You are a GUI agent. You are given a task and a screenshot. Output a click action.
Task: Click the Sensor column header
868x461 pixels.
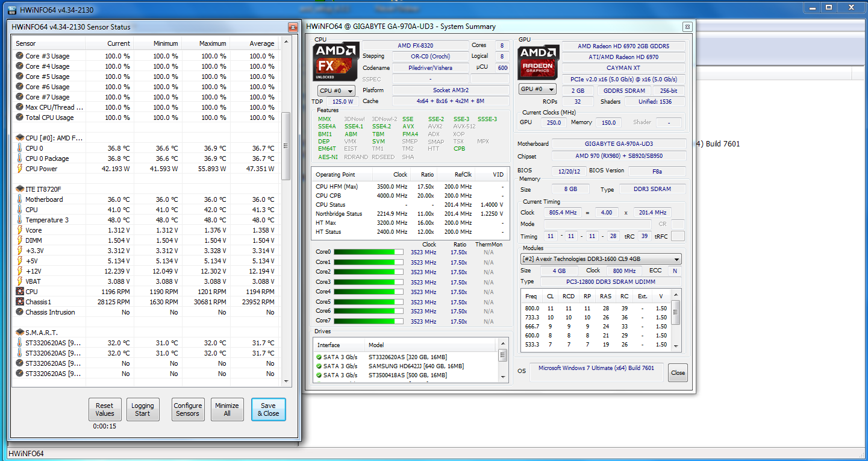(x=49, y=43)
